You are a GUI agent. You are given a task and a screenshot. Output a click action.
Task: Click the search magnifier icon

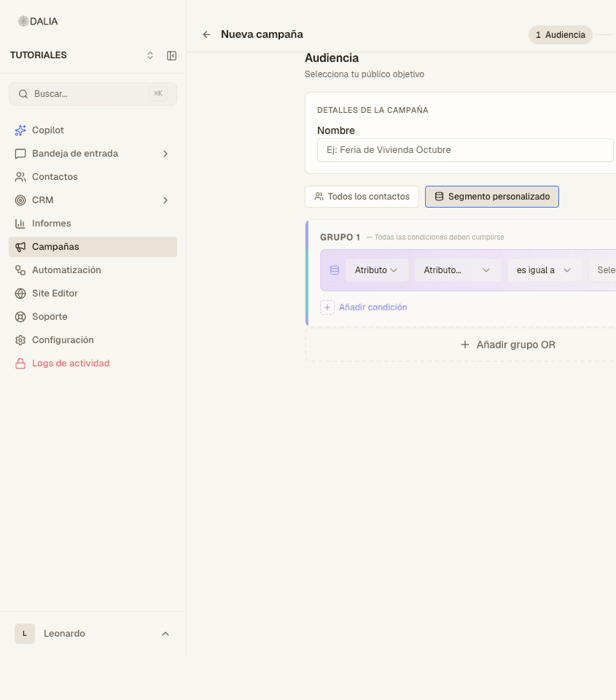23,94
